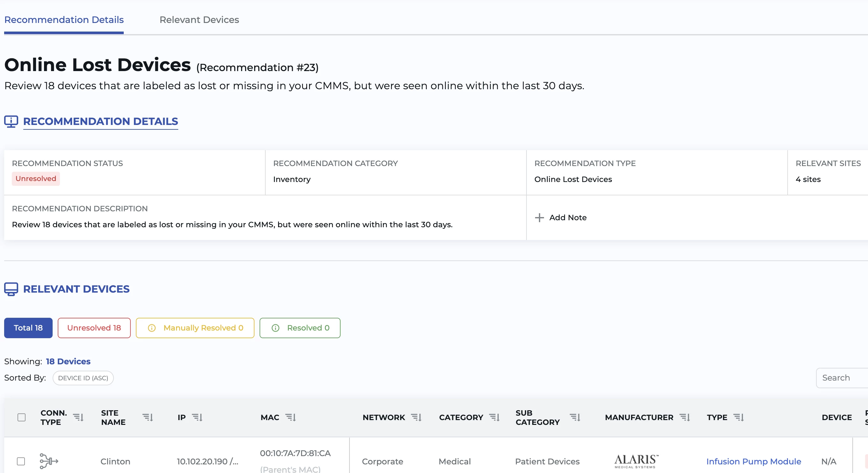Click the CATEGORY column sort icon
The height and width of the screenshot is (473, 868).
click(x=494, y=418)
